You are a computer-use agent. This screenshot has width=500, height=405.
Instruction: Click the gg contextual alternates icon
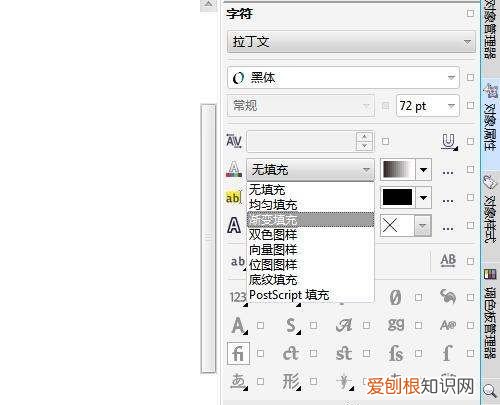click(396, 325)
